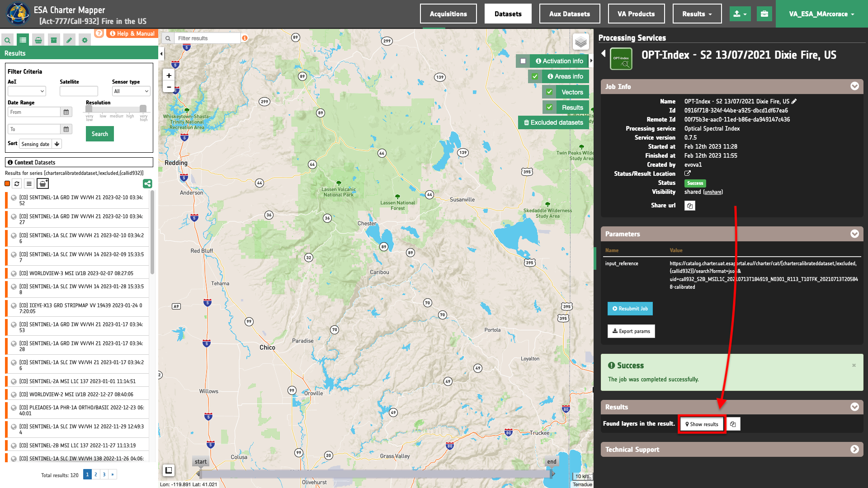The width and height of the screenshot is (868, 488).
Task: Uncheck the Results layer checkbox
Action: (x=549, y=108)
